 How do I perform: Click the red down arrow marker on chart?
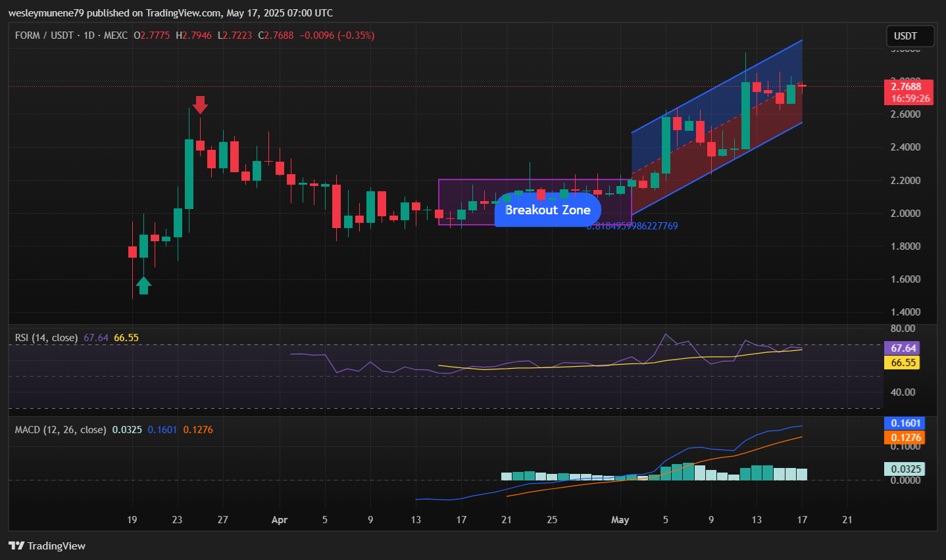(x=200, y=105)
